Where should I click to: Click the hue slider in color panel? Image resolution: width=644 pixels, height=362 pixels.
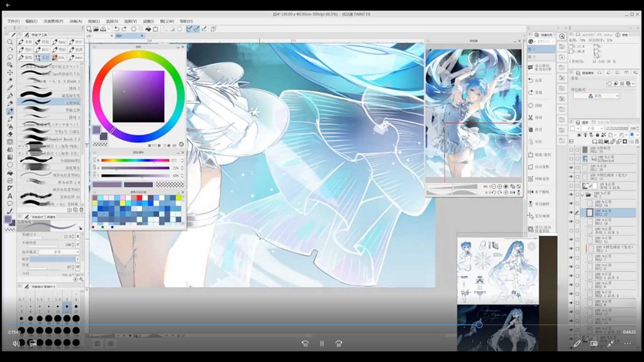(x=135, y=160)
